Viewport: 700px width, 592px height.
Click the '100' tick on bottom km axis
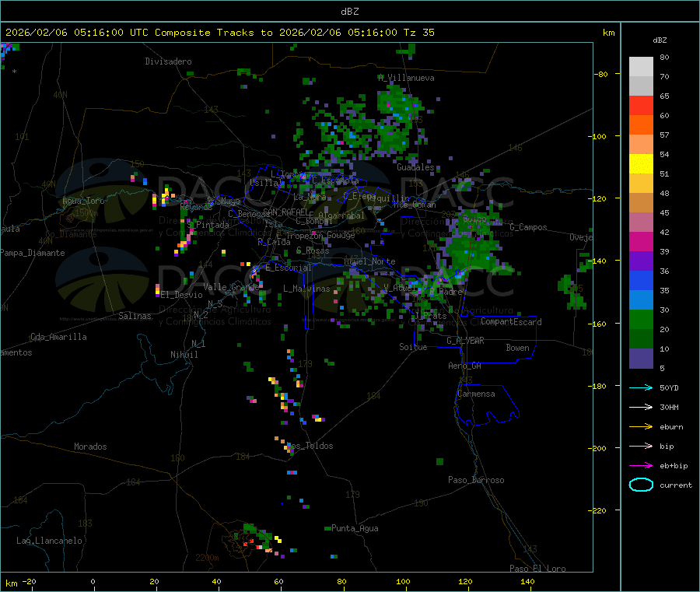tap(403, 581)
